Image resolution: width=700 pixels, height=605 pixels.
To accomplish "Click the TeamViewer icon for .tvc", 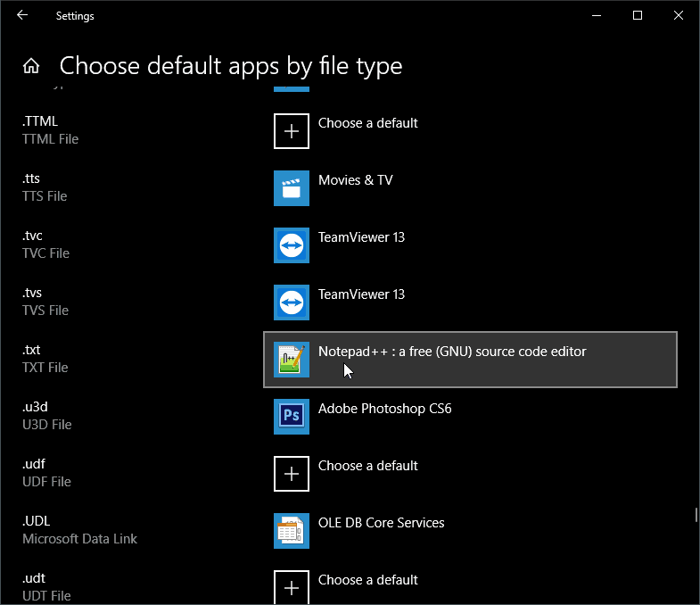I will (292, 245).
